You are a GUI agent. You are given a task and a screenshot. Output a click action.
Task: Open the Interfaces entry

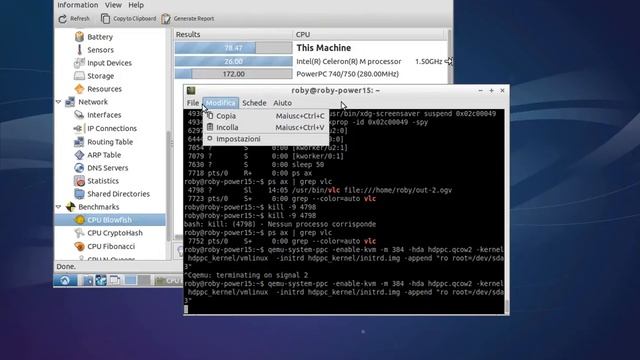[104, 115]
